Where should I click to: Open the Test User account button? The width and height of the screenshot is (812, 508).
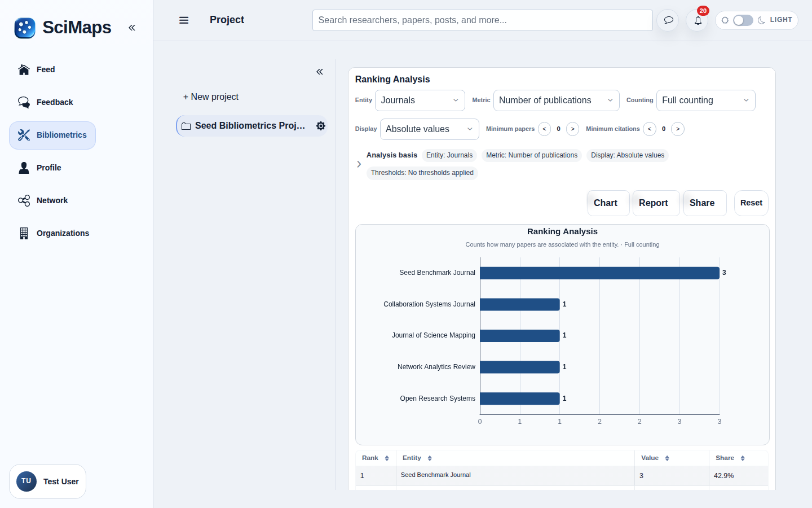(48, 481)
